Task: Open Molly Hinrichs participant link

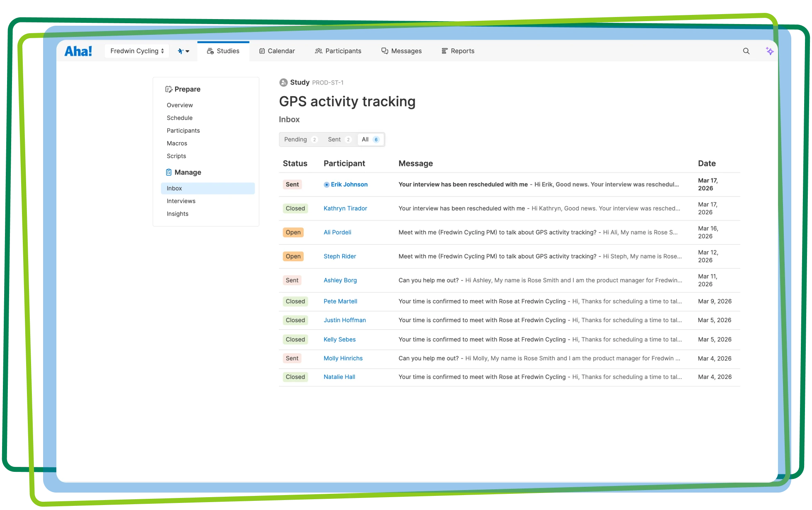Action: click(343, 358)
